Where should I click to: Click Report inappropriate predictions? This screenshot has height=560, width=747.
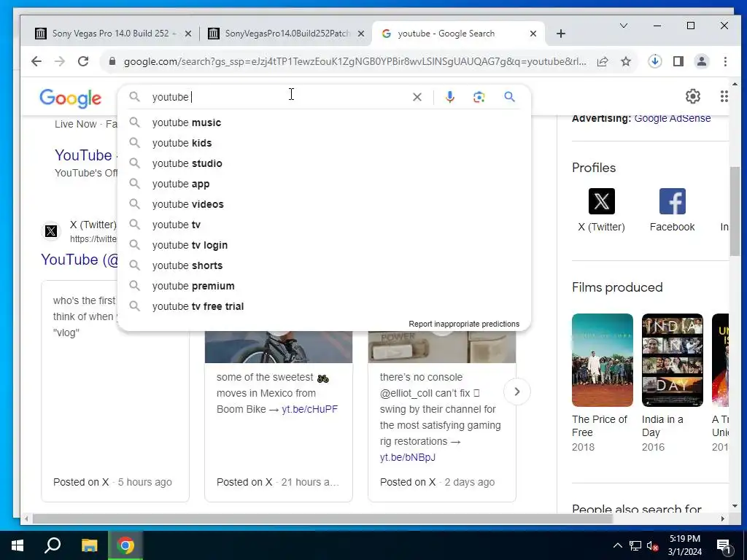click(464, 324)
